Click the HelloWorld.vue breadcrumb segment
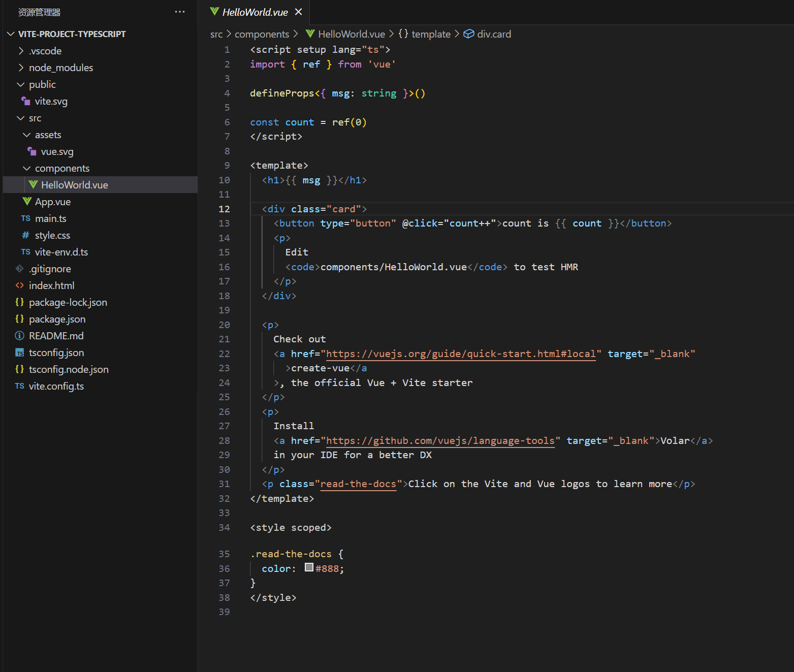794x672 pixels. pyautogui.click(x=352, y=34)
